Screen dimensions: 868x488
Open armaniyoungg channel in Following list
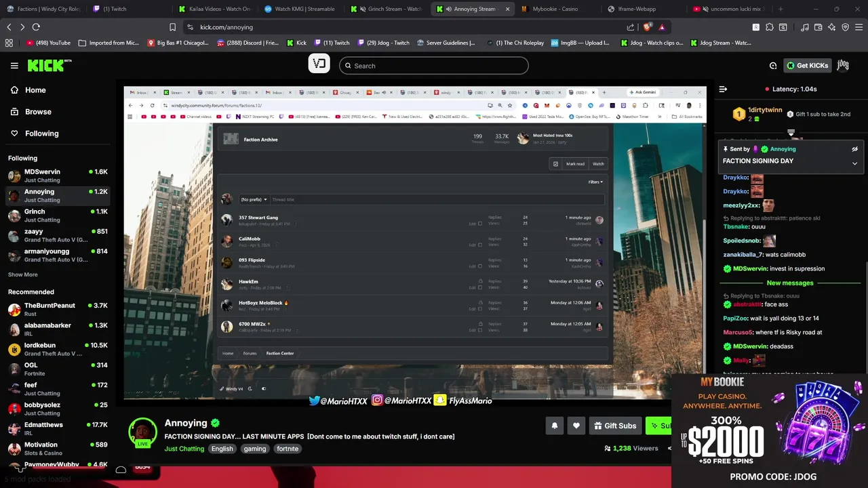coord(58,255)
